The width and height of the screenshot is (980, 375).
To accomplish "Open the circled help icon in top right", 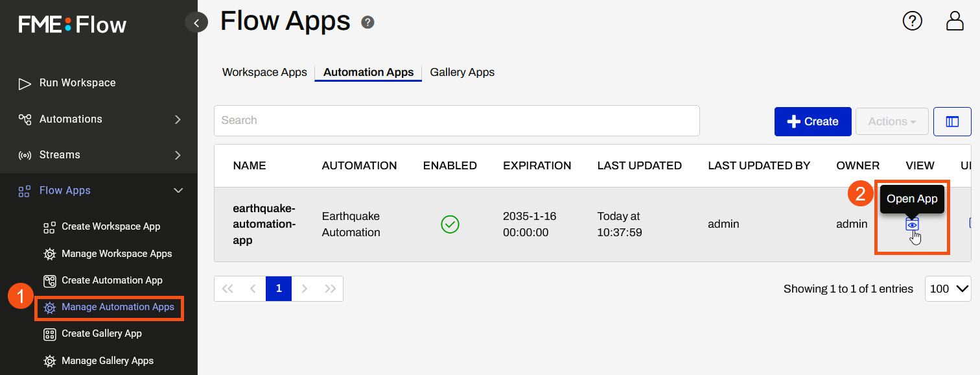I will 912,21.
